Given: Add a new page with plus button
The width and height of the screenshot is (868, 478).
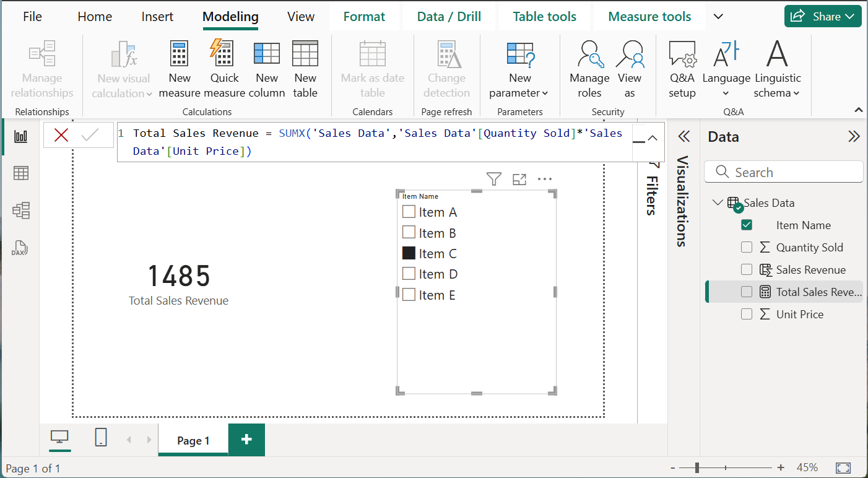Looking at the screenshot, I should pos(246,440).
